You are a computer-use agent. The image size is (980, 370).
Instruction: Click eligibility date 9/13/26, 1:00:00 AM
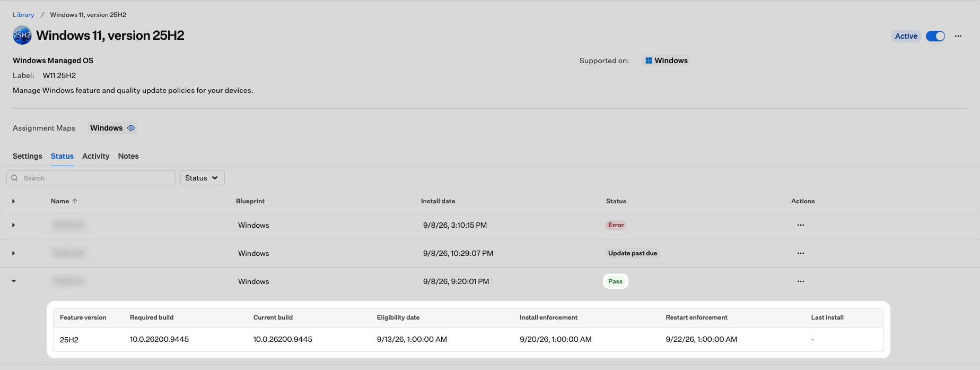pos(412,339)
